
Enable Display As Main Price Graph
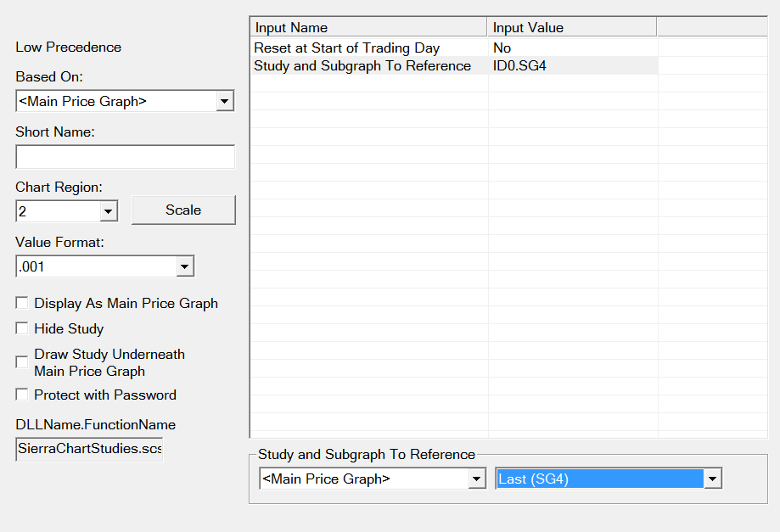click(x=22, y=303)
